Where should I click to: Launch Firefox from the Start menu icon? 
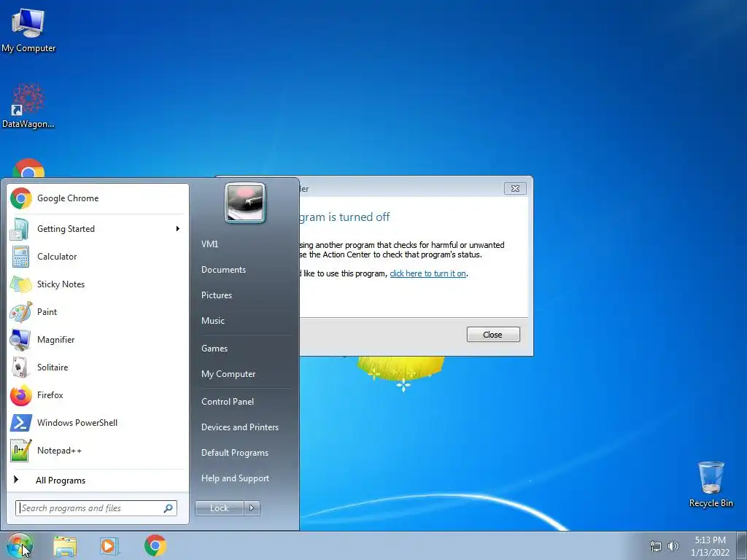pyautogui.click(x=21, y=395)
